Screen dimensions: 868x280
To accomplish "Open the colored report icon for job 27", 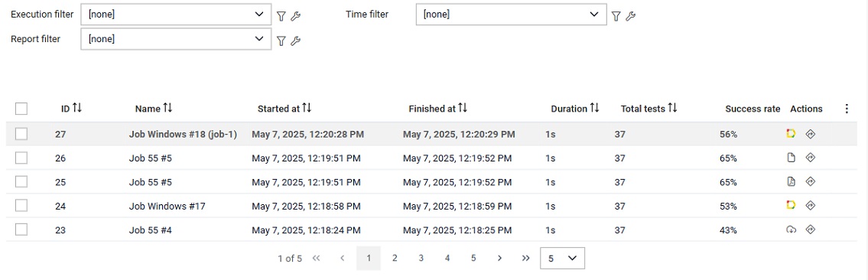I will (791, 133).
